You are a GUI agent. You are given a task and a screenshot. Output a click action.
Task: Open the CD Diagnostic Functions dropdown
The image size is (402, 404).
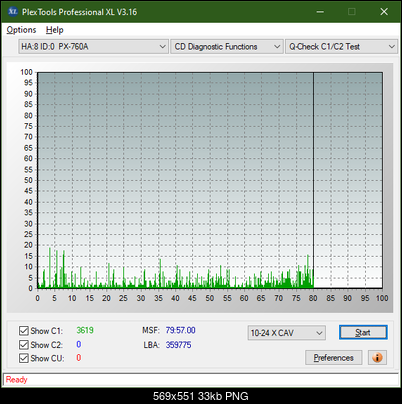(x=227, y=47)
